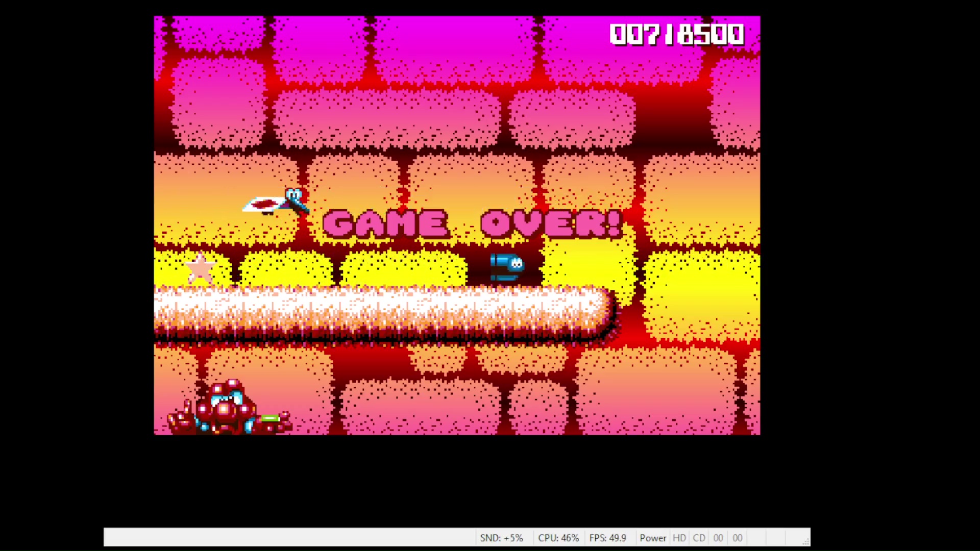Click the red bubbly blob monster

click(230, 408)
